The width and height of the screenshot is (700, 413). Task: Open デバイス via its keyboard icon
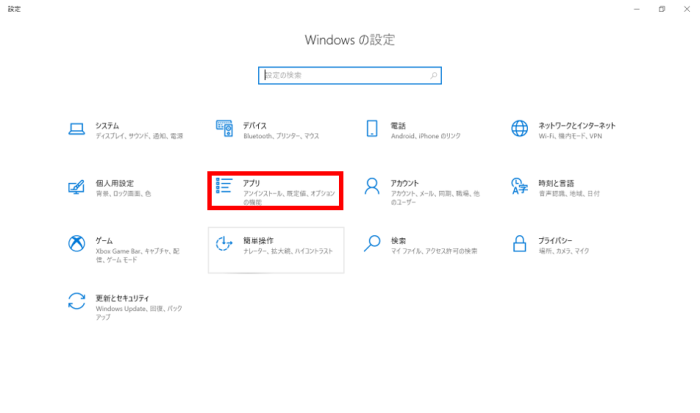coord(224,129)
